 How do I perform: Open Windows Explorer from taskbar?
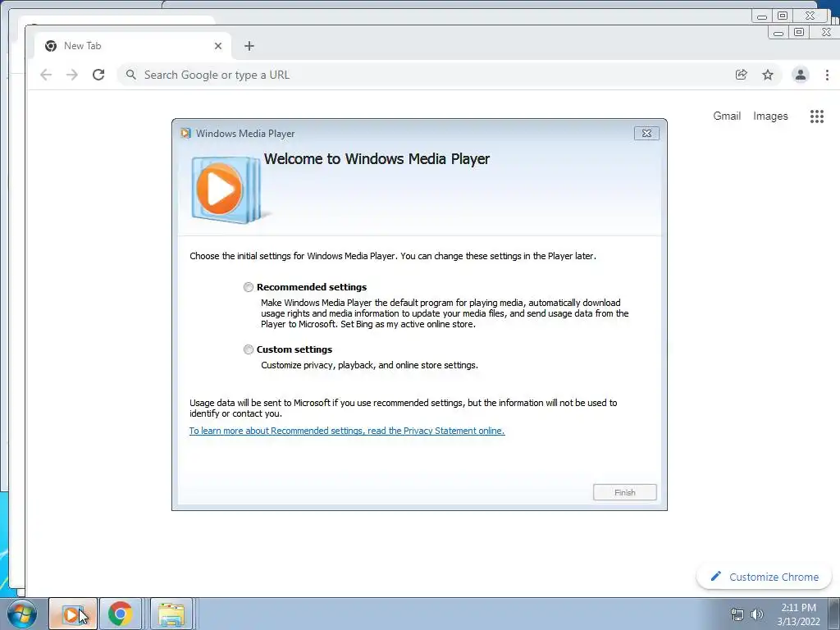click(171, 614)
